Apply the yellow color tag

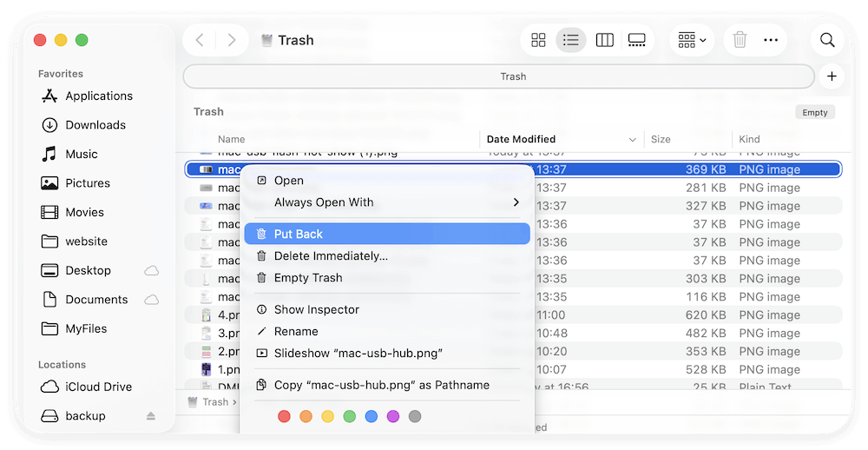(x=328, y=416)
